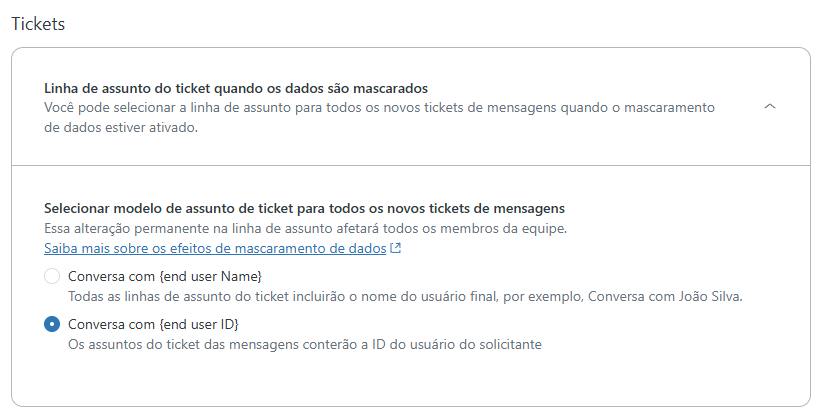Select the Conversa com {end user ID} radio button

coord(52,324)
